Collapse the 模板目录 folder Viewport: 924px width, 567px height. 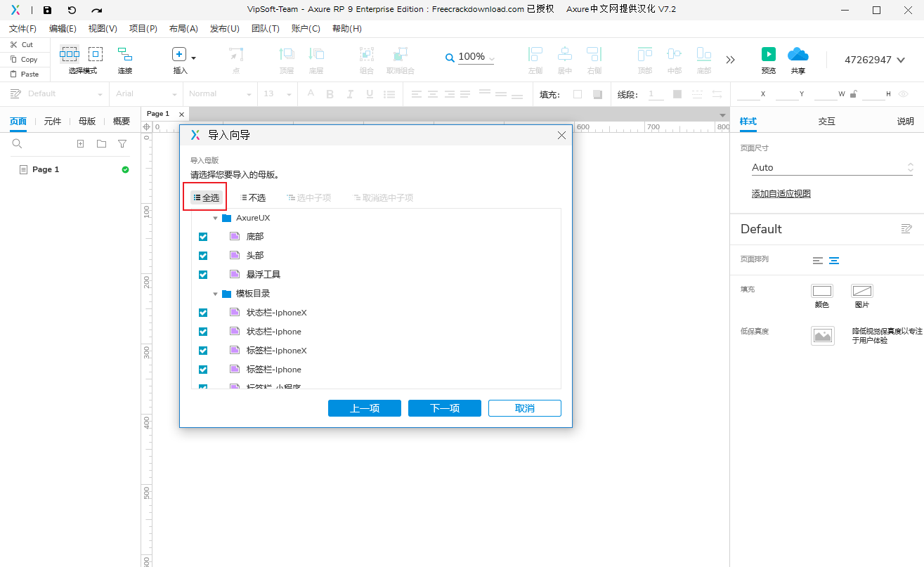click(x=216, y=294)
